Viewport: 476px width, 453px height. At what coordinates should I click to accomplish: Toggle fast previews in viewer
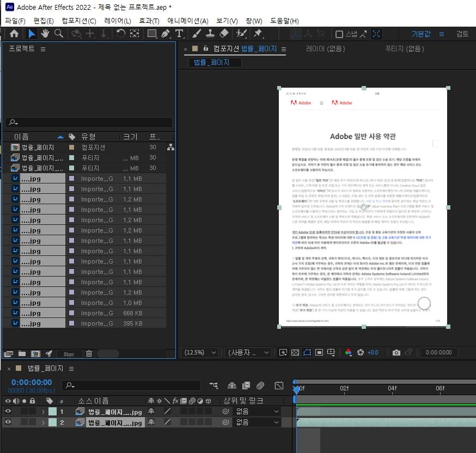point(283,352)
